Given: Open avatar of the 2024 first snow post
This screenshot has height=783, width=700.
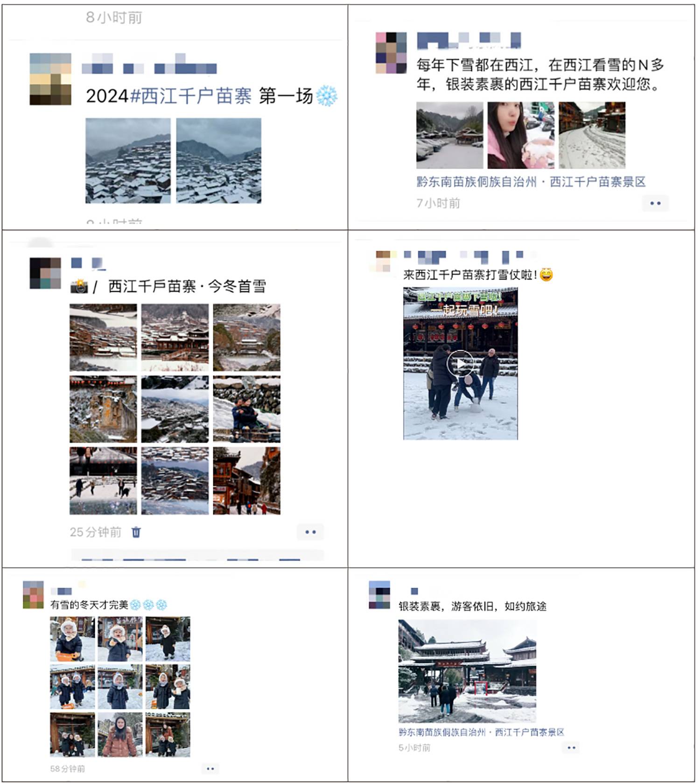Looking at the screenshot, I should click(x=50, y=79).
